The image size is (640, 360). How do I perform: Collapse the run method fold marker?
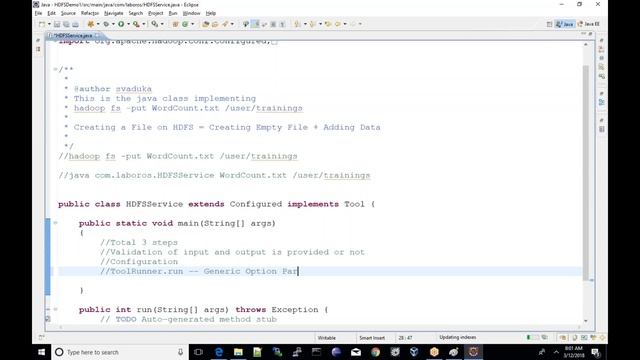point(56,309)
